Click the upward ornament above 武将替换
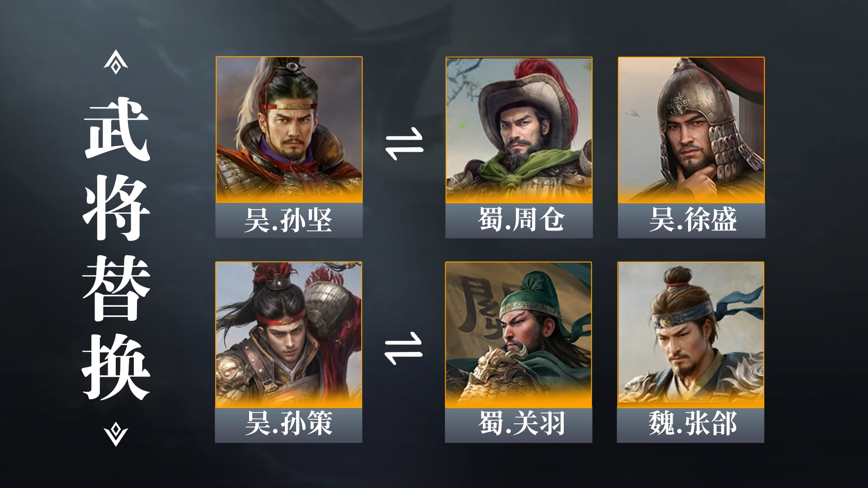This screenshot has width=868, height=488. coord(116,61)
